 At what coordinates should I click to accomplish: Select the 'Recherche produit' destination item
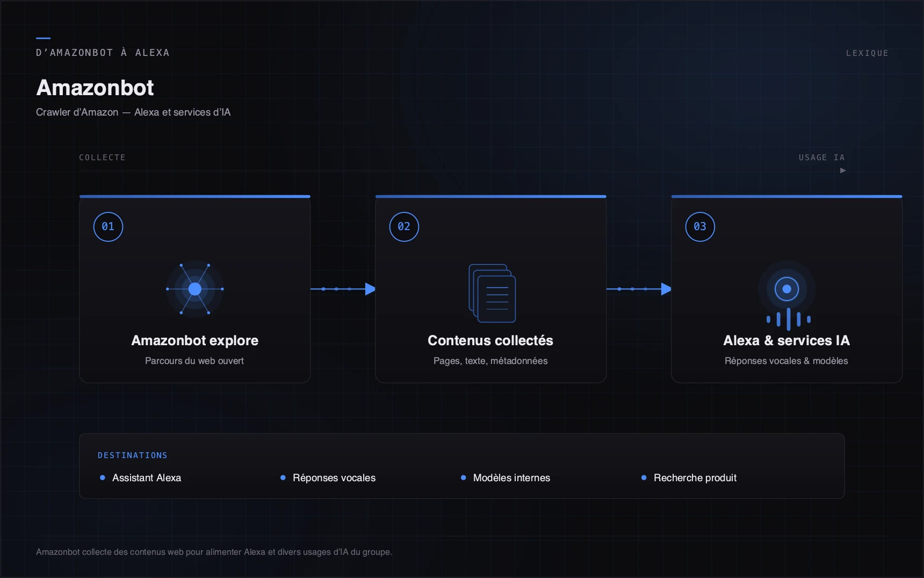point(689,477)
